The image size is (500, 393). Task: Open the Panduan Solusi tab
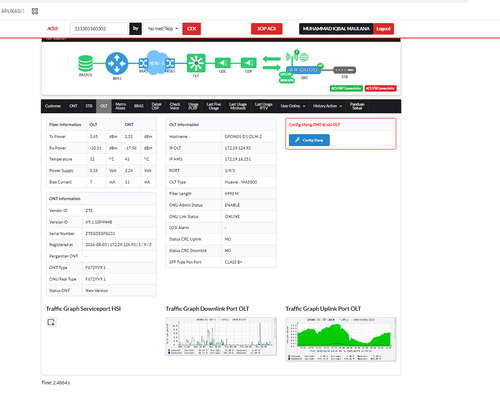click(x=357, y=106)
